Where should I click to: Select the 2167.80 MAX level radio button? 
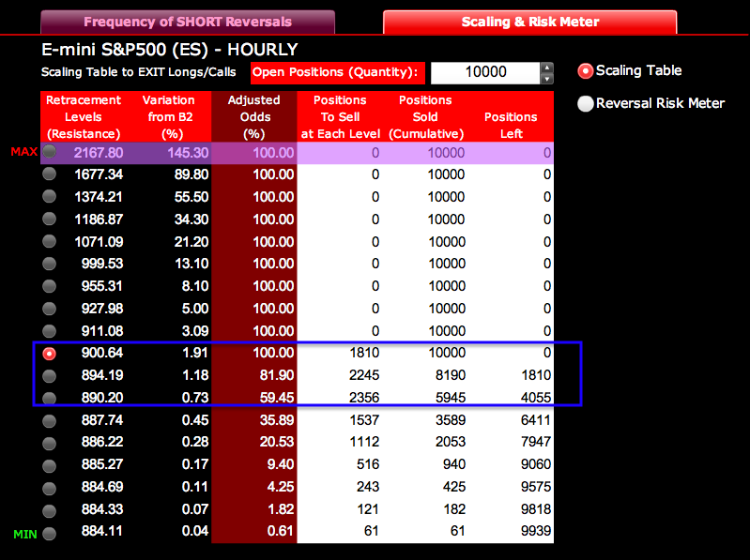click(x=50, y=152)
